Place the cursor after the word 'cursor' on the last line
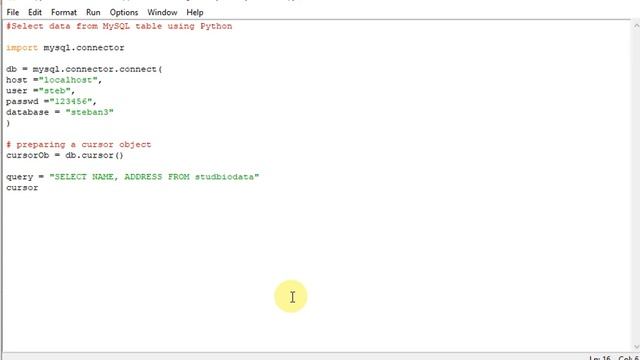 click(x=39, y=188)
